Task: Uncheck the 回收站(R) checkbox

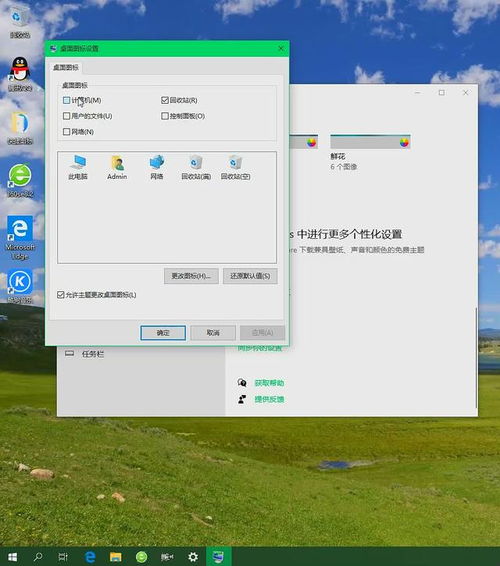Action: tap(165, 100)
